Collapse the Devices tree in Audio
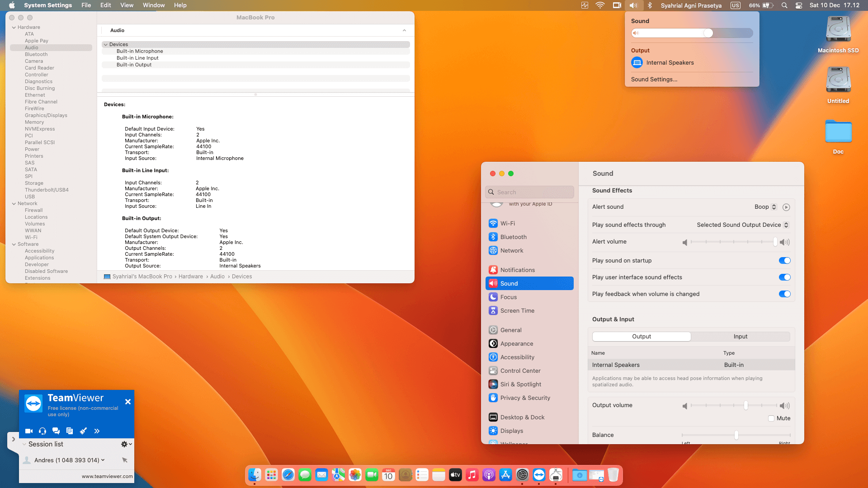The height and width of the screenshot is (488, 868). coord(106,45)
